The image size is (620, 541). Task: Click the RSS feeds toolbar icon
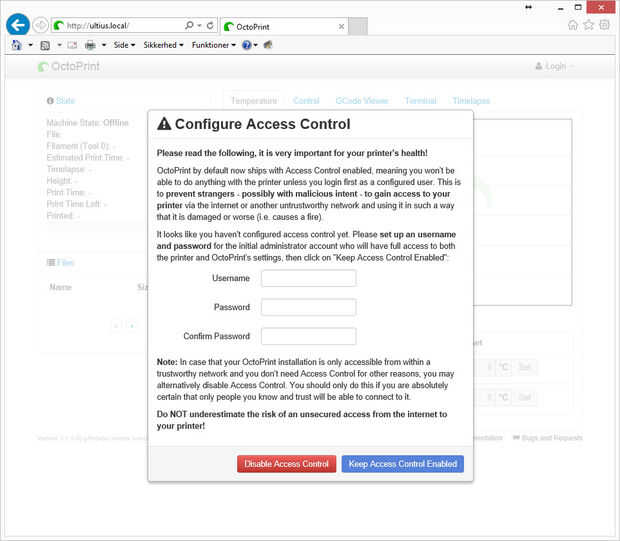[x=45, y=45]
